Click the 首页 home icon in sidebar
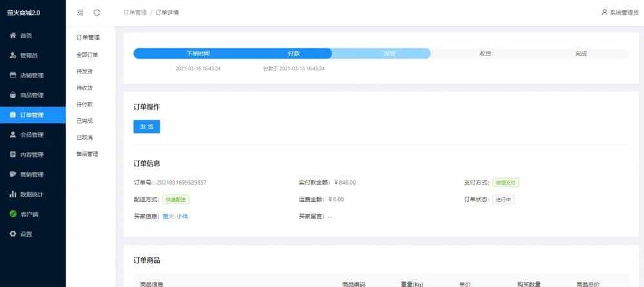The image size is (644, 287). click(13, 35)
